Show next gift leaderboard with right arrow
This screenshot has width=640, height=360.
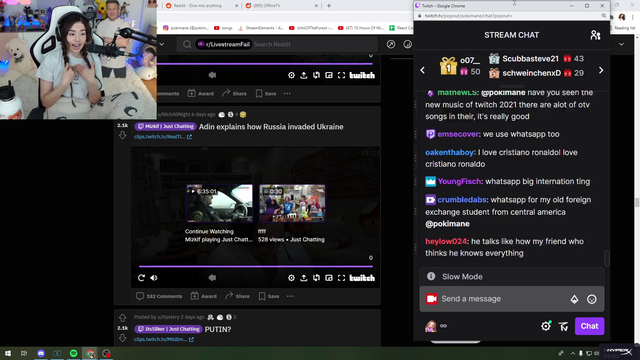pyautogui.click(x=601, y=70)
